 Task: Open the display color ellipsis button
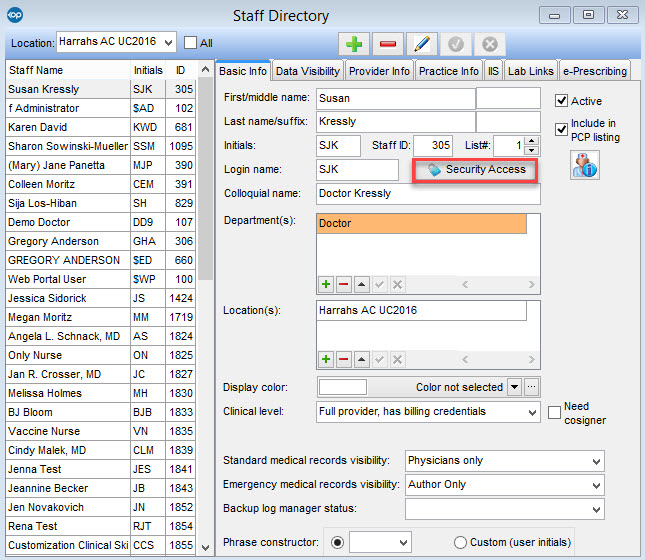coord(531,387)
